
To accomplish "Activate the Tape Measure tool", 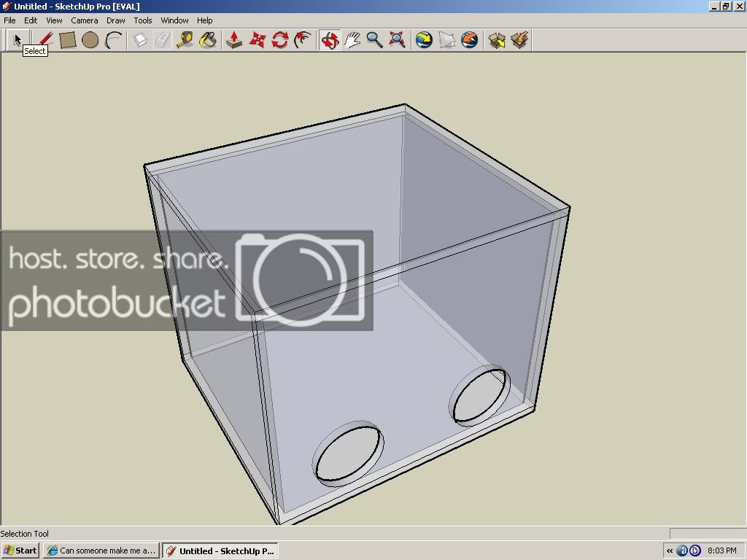I will (185, 40).
